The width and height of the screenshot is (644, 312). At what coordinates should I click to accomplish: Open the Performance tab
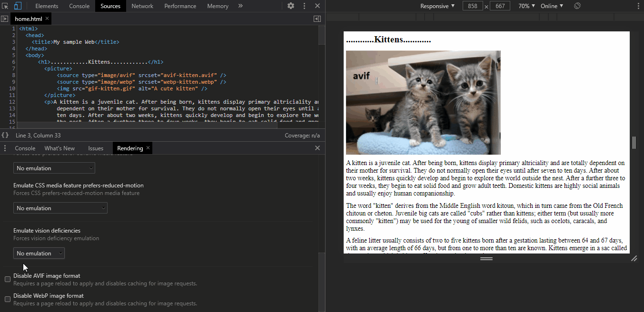point(180,6)
